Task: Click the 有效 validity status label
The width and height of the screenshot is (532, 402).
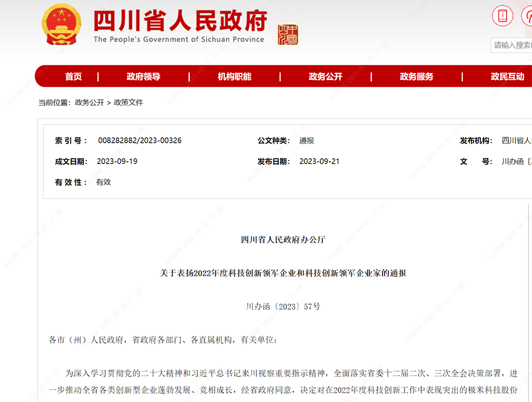Action: 103,182
